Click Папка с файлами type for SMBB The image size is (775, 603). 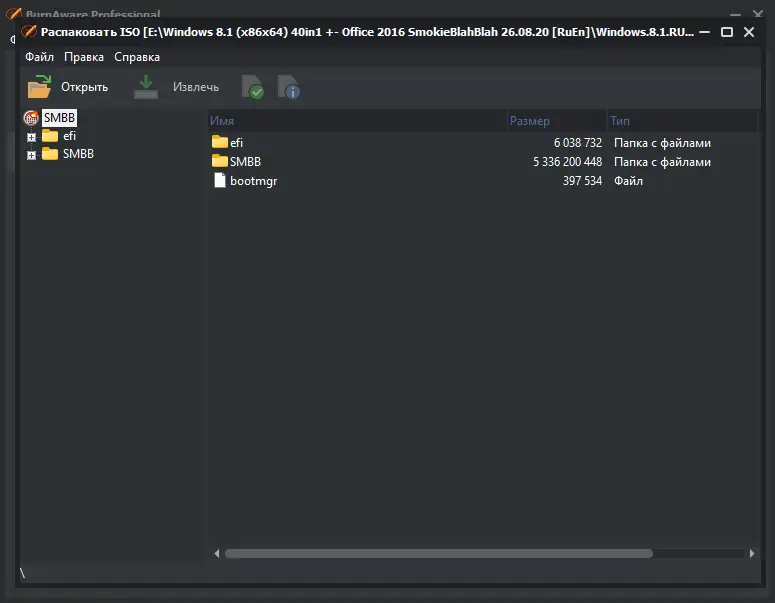(x=662, y=162)
